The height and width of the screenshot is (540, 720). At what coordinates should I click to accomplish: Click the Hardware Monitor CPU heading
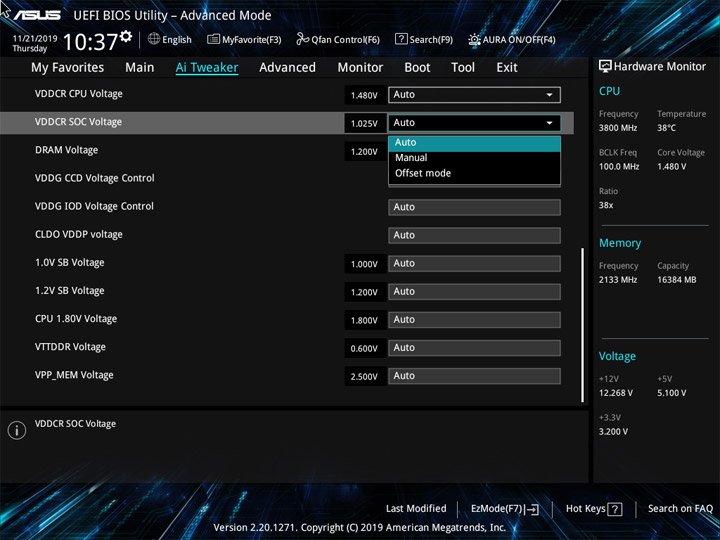[609, 91]
